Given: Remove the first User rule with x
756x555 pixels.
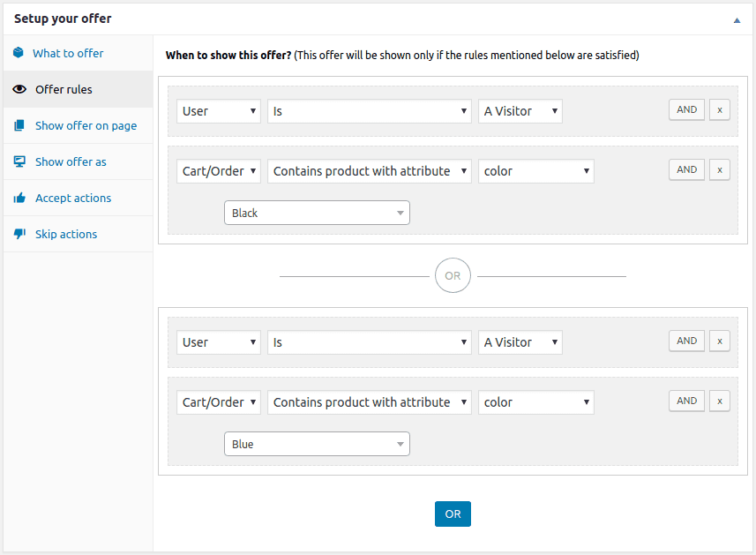Looking at the screenshot, I should 719,110.
